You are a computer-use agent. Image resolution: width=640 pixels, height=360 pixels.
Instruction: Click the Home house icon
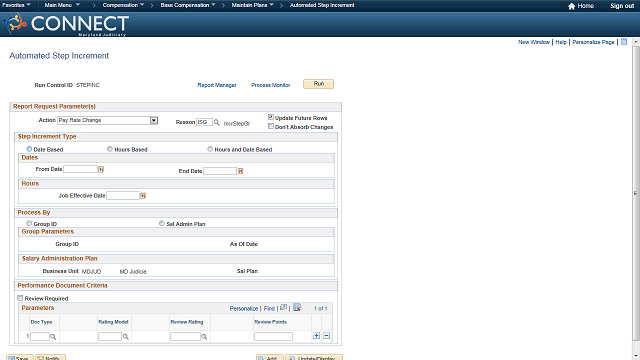[571, 6]
